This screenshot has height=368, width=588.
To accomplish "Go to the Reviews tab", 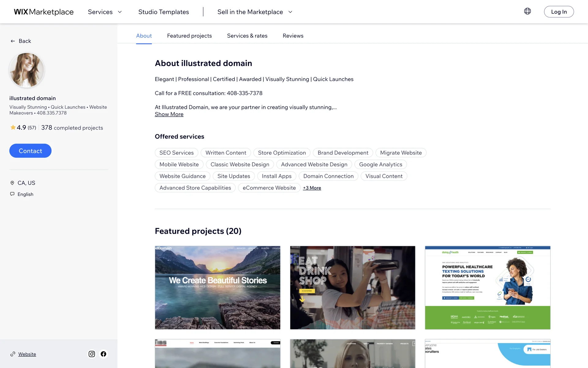I will (x=293, y=36).
